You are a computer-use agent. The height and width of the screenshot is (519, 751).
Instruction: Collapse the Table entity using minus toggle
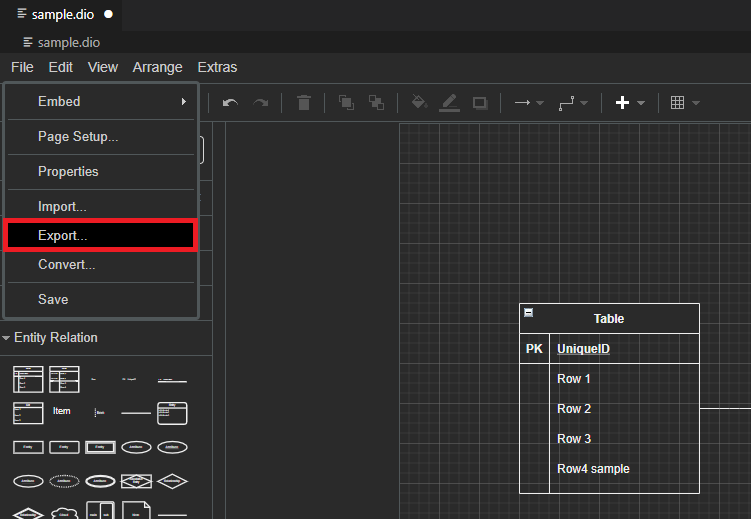(x=529, y=313)
